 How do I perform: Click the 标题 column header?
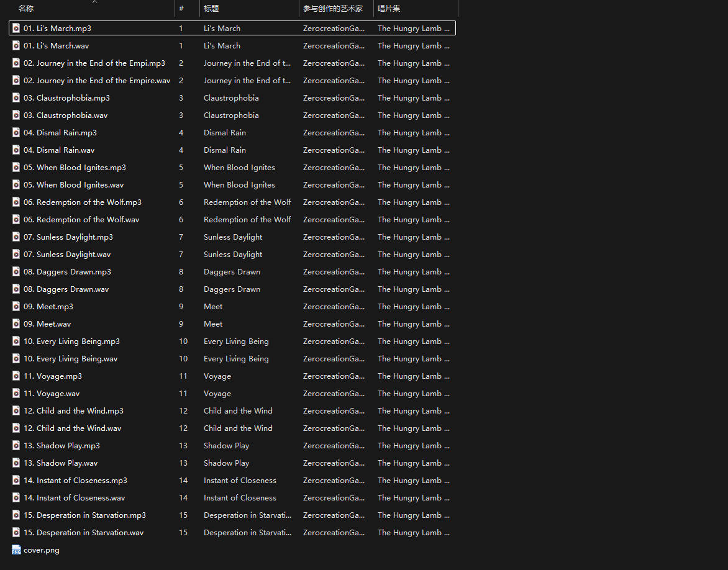(x=211, y=9)
